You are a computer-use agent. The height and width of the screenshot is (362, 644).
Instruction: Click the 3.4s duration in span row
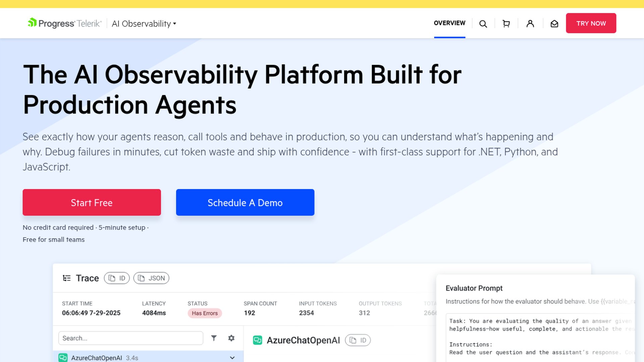[132, 358]
